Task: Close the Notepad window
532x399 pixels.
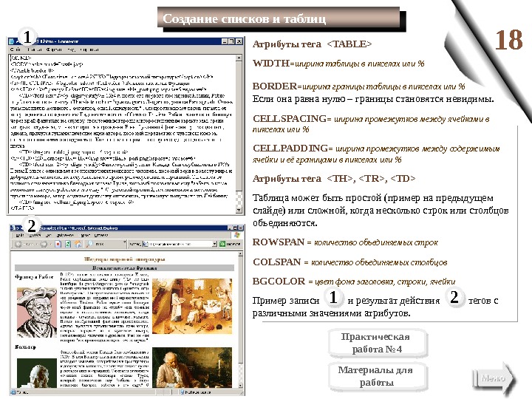Action: click(239, 41)
